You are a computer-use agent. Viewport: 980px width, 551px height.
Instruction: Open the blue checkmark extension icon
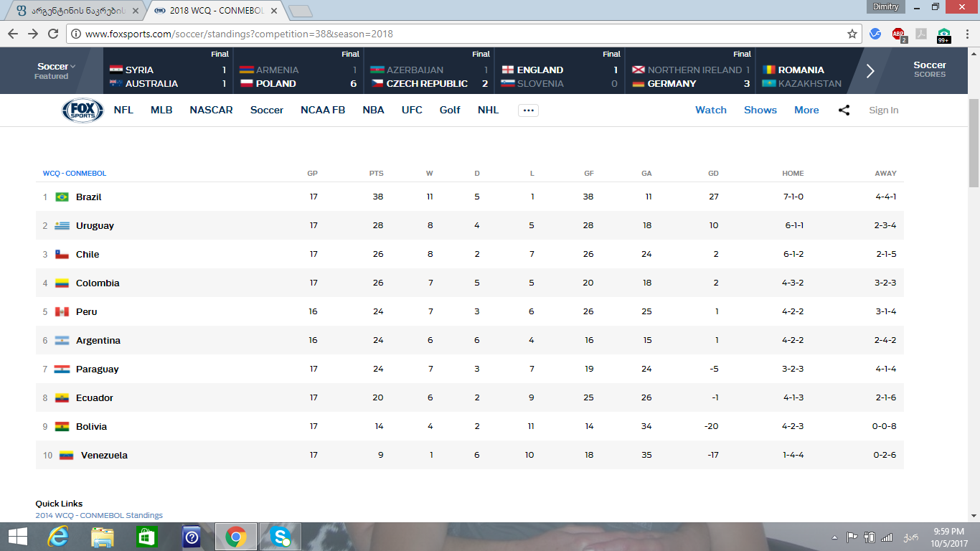click(875, 34)
